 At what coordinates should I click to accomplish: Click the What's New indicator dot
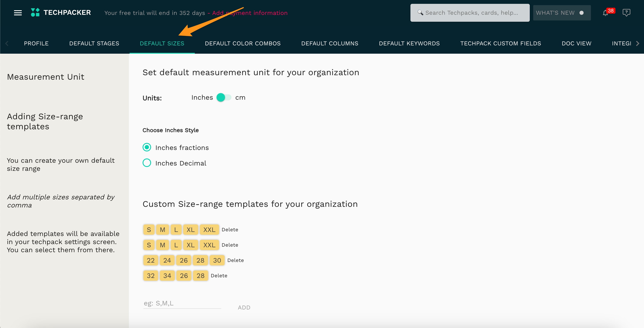click(x=582, y=13)
